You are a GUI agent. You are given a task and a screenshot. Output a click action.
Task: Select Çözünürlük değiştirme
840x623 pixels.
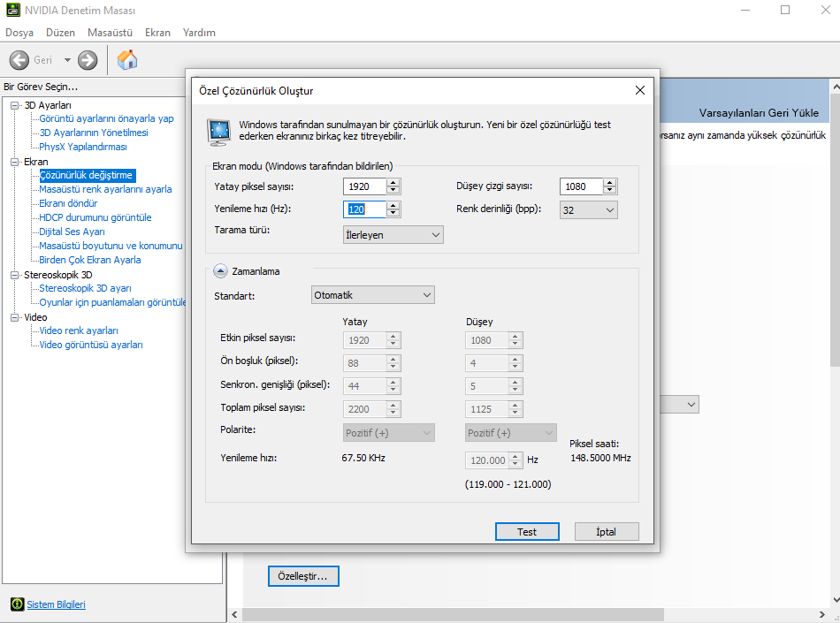tap(86, 175)
